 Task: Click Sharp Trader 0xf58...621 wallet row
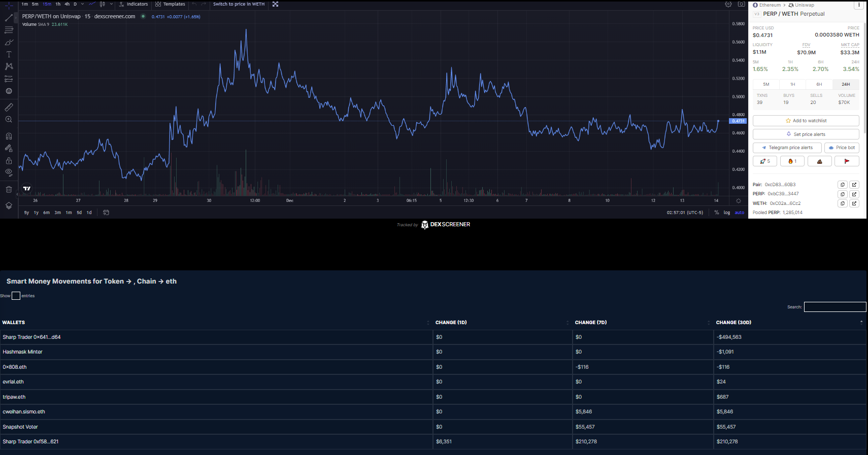point(433,442)
